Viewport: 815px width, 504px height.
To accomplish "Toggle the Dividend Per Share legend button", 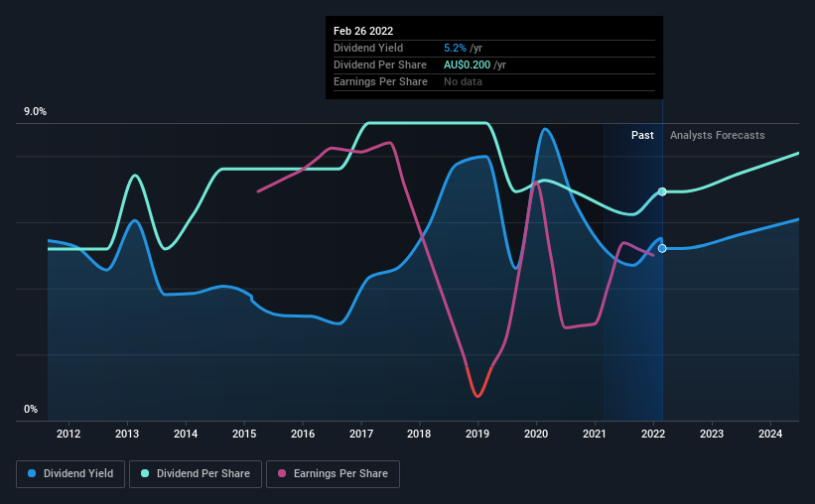I will (196, 474).
